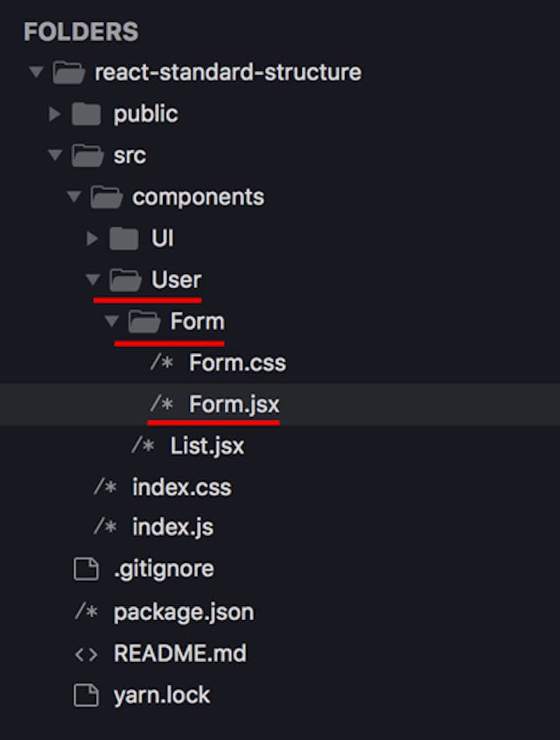Collapse the components folder arrow
This screenshot has height=740, width=560.
(73, 197)
